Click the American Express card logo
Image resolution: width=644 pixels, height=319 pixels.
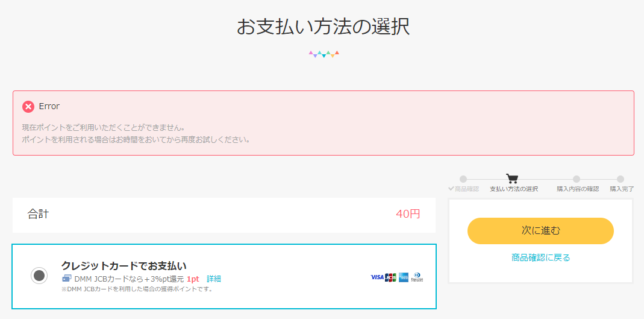coord(403,277)
